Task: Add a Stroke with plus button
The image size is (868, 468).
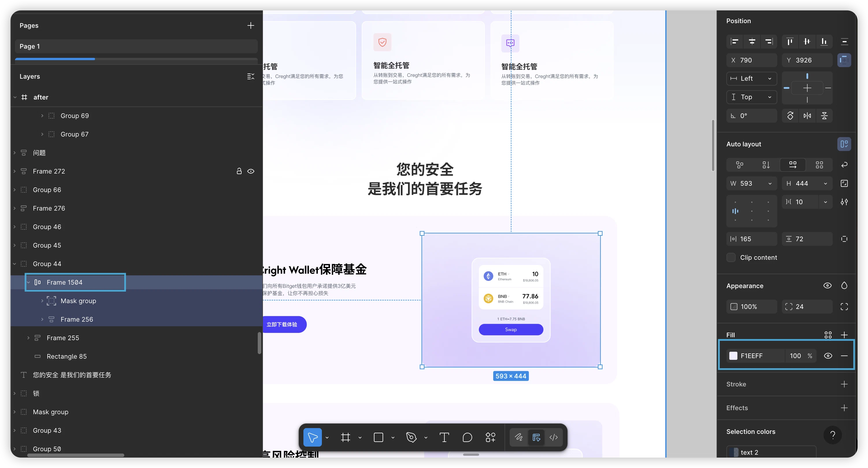Action: click(x=844, y=384)
